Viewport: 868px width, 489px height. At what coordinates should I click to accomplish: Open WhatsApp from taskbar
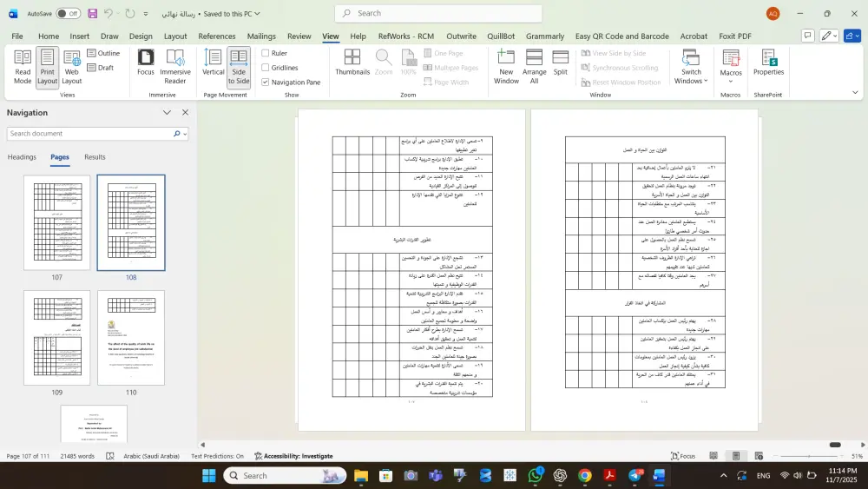click(535, 475)
